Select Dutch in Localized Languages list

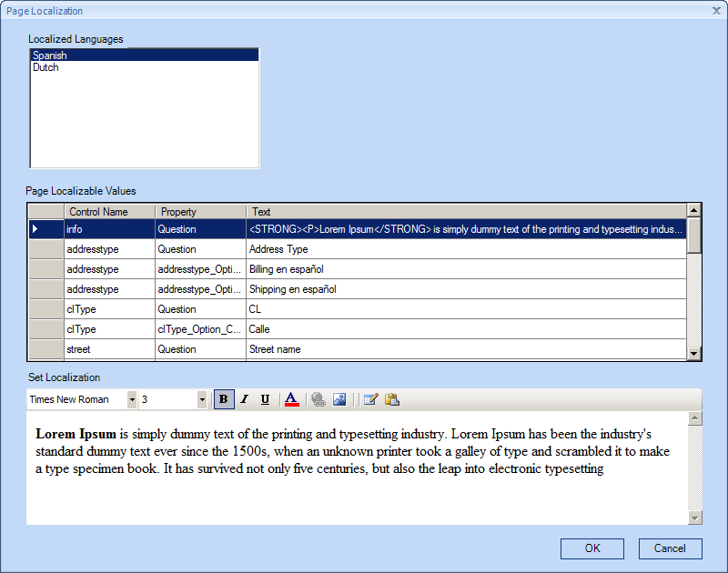(144, 67)
